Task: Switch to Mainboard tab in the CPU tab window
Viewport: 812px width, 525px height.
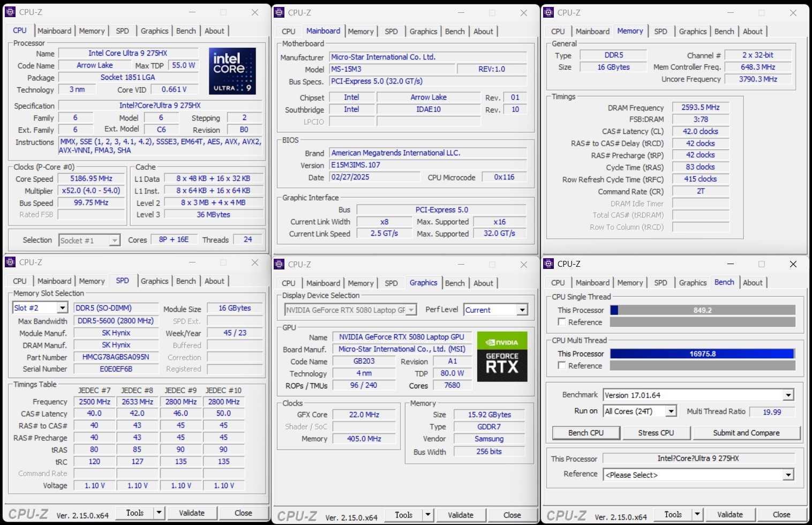Action: [54, 31]
